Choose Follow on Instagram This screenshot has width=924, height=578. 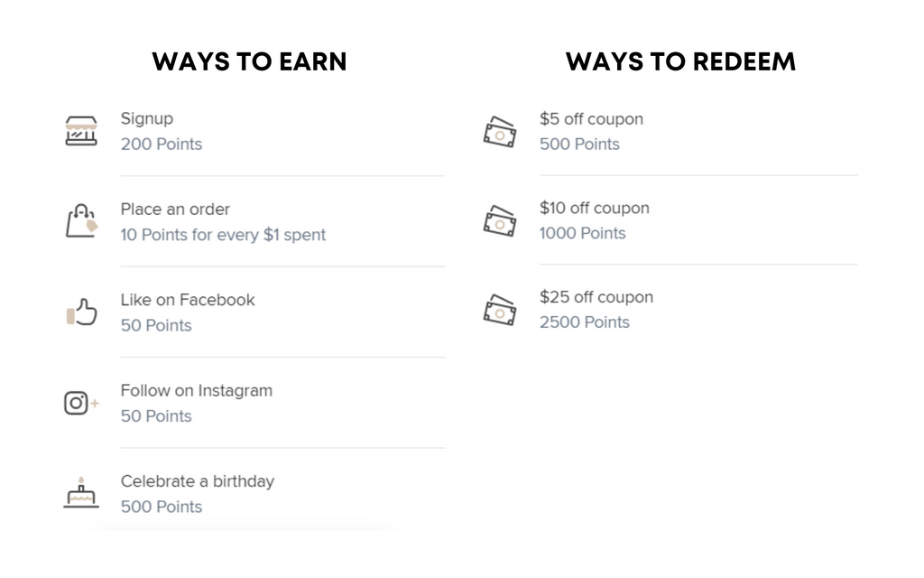pos(254,403)
